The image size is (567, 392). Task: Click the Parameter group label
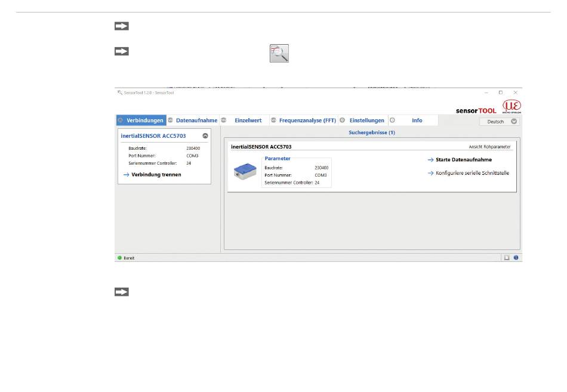point(278,158)
